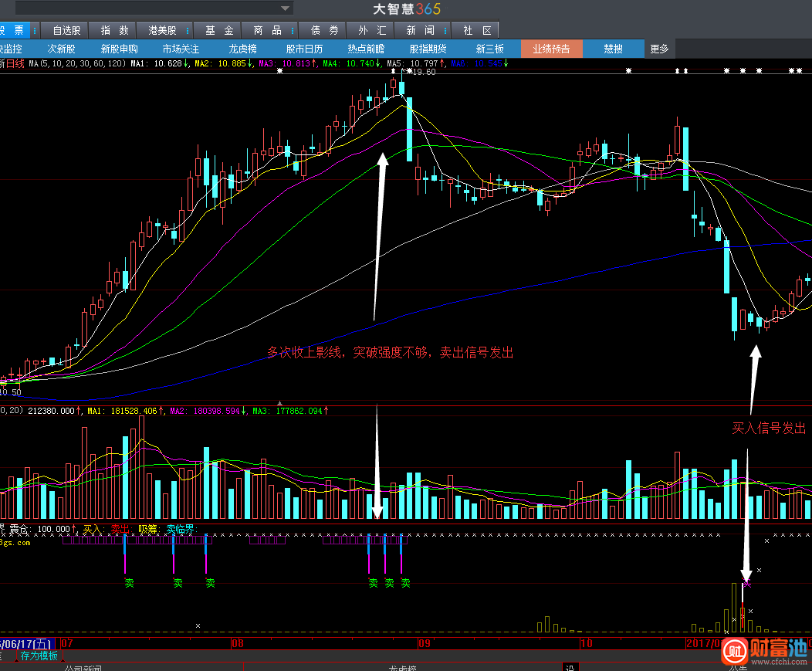Screen dimensions: 812x671
Task: Open the stock search combo box dropdown arrow
Action: [285, 8]
